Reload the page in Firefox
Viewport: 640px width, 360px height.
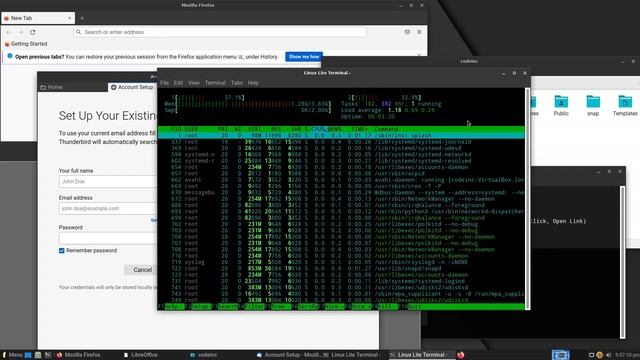pyautogui.click(x=33, y=32)
